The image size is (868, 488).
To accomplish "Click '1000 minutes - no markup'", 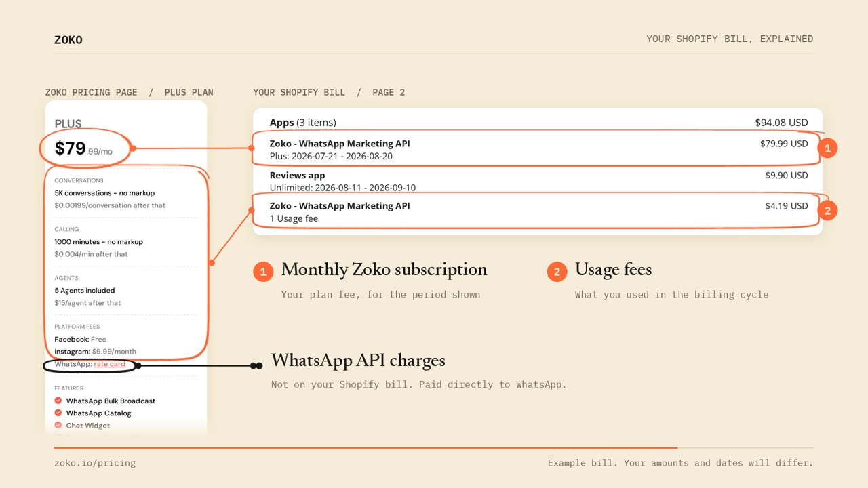I will pos(98,241).
